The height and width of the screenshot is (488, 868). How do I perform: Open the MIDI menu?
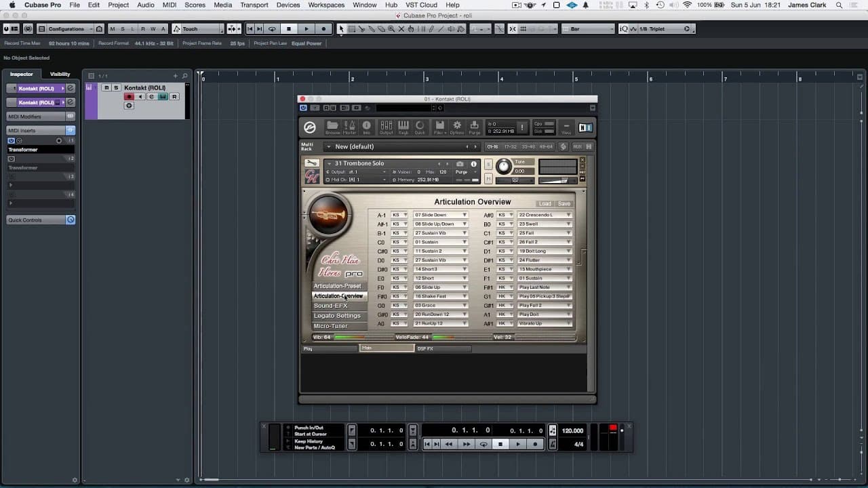[170, 5]
